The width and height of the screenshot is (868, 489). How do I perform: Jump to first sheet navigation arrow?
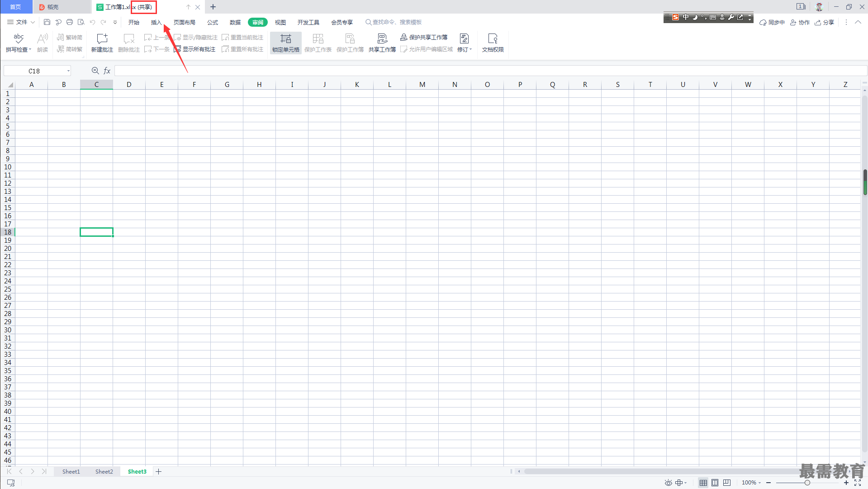coord(9,471)
